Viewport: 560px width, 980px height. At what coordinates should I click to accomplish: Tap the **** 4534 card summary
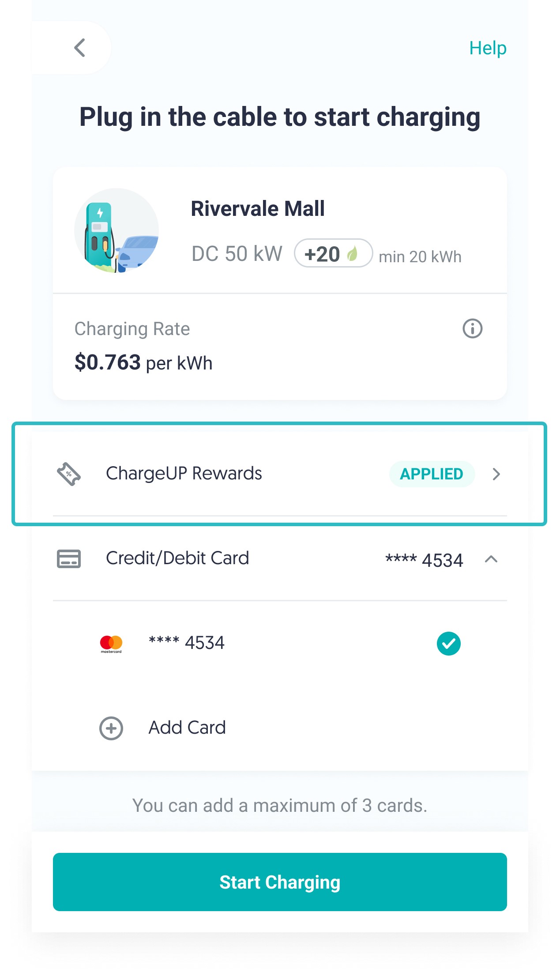coord(424,560)
